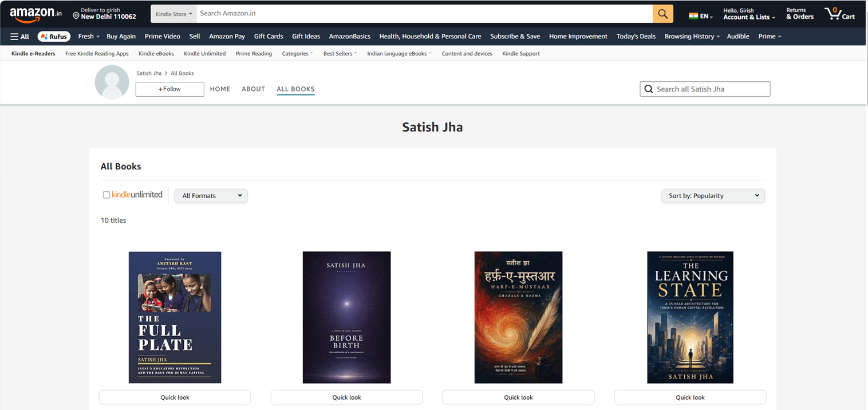Click the +Follow button

pos(169,89)
